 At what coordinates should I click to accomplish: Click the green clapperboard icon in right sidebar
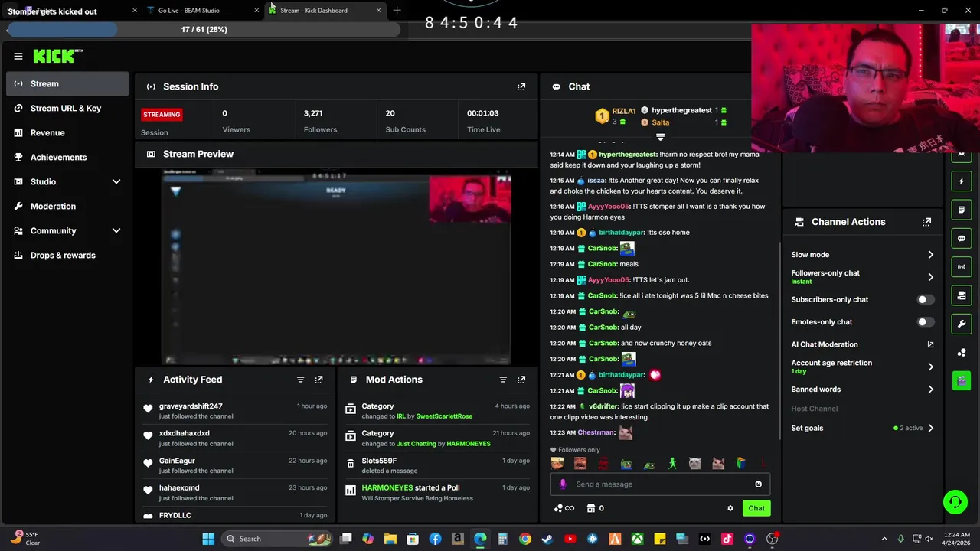[x=962, y=380]
